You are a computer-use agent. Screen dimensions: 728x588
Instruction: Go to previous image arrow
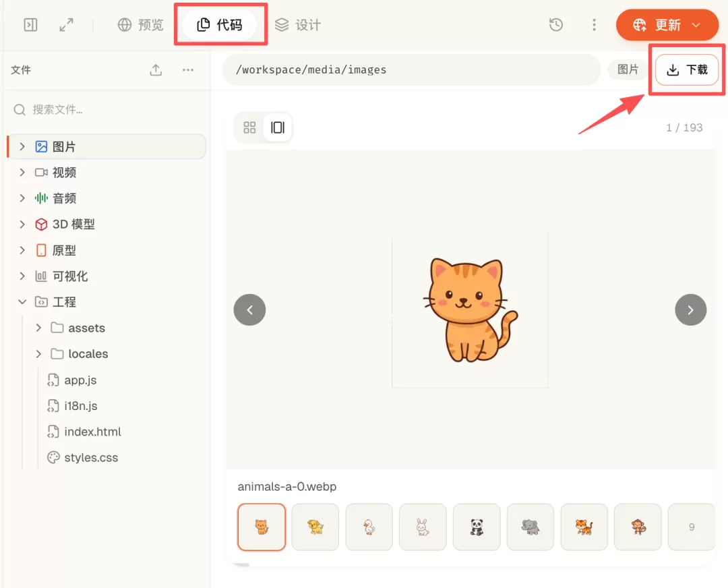point(250,310)
